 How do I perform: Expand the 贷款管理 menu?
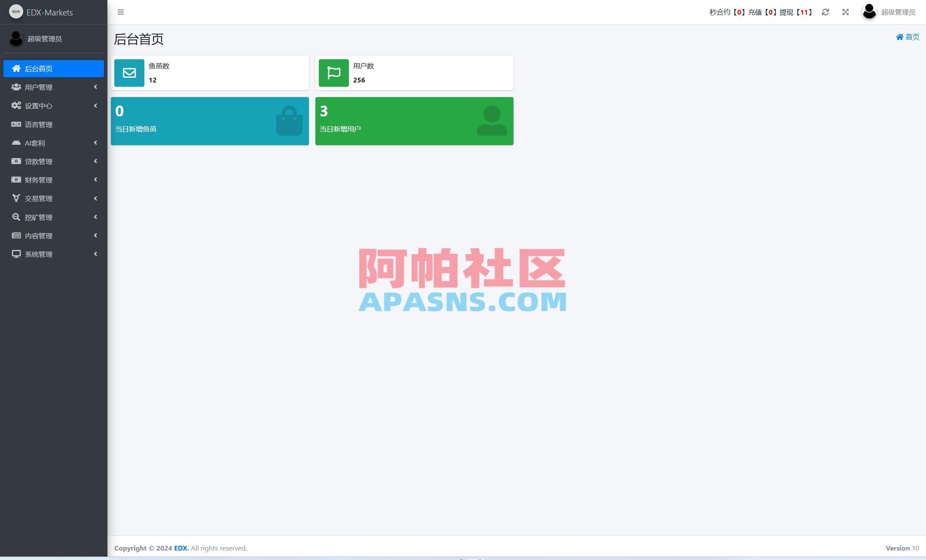pyautogui.click(x=95, y=161)
